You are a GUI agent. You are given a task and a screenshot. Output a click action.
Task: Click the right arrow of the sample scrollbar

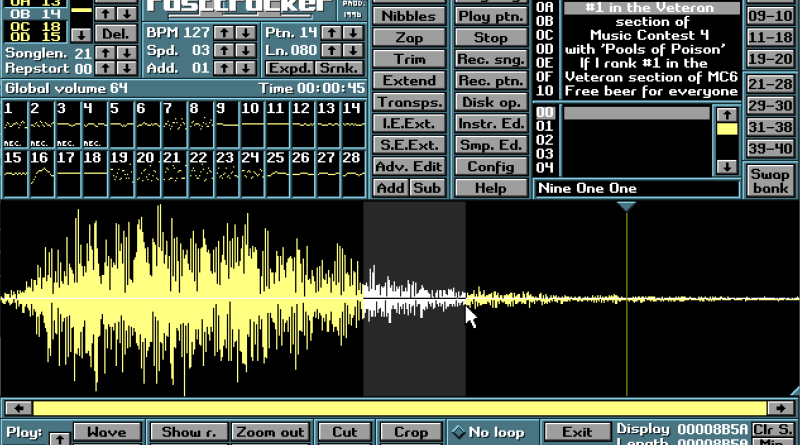(x=781, y=408)
